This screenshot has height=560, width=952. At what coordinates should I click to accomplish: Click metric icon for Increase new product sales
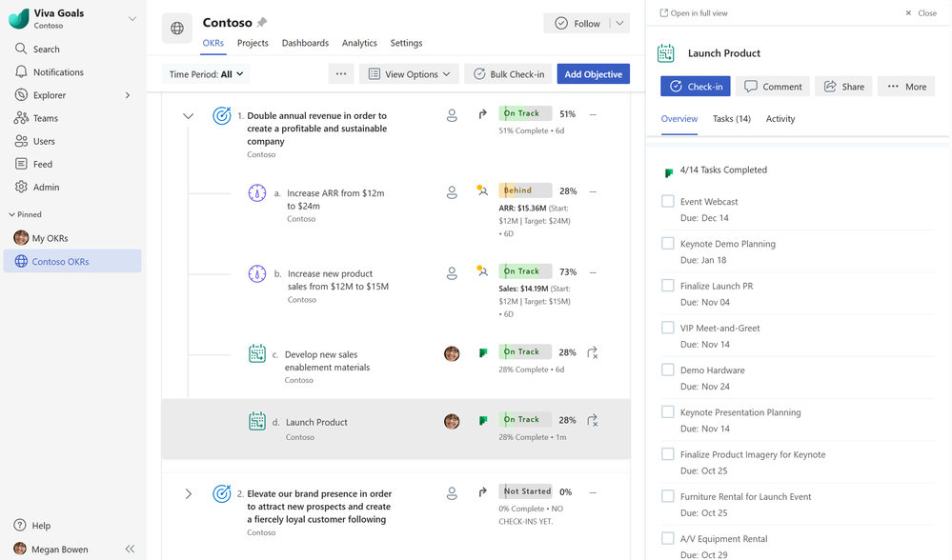257,273
